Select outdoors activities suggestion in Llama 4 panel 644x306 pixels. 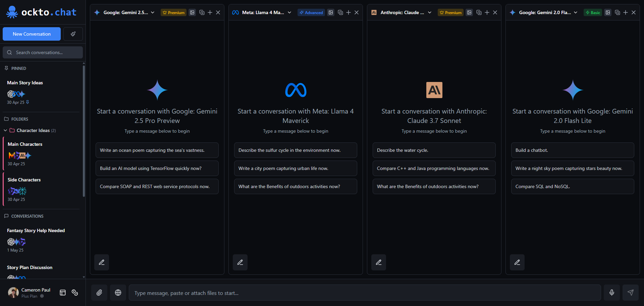296,186
